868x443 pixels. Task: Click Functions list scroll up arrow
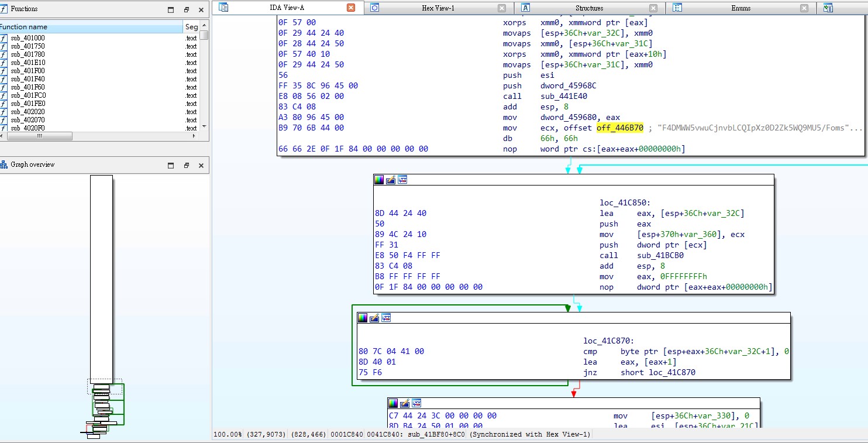click(204, 25)
